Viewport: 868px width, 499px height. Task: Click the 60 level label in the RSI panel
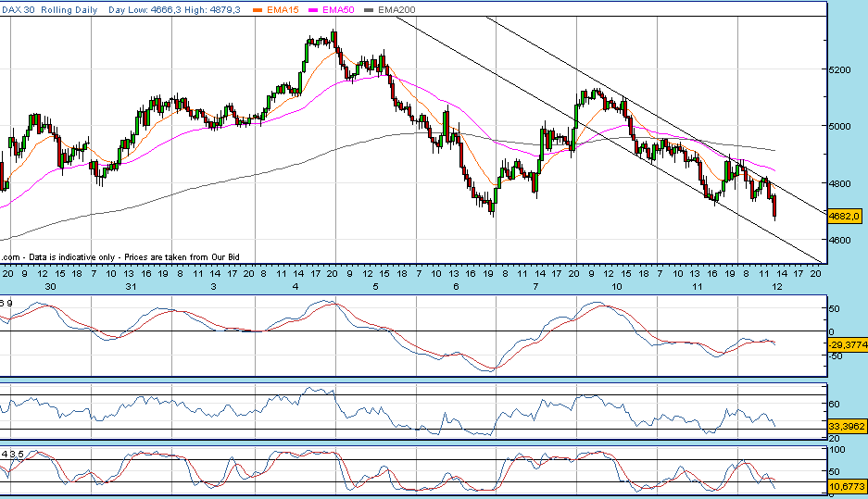(835, 404)
